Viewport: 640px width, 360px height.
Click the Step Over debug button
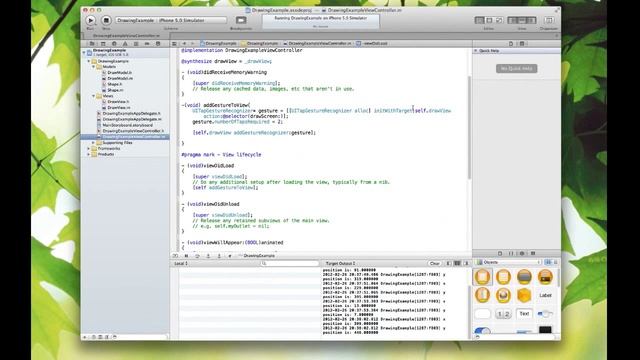tap(197, 256)
